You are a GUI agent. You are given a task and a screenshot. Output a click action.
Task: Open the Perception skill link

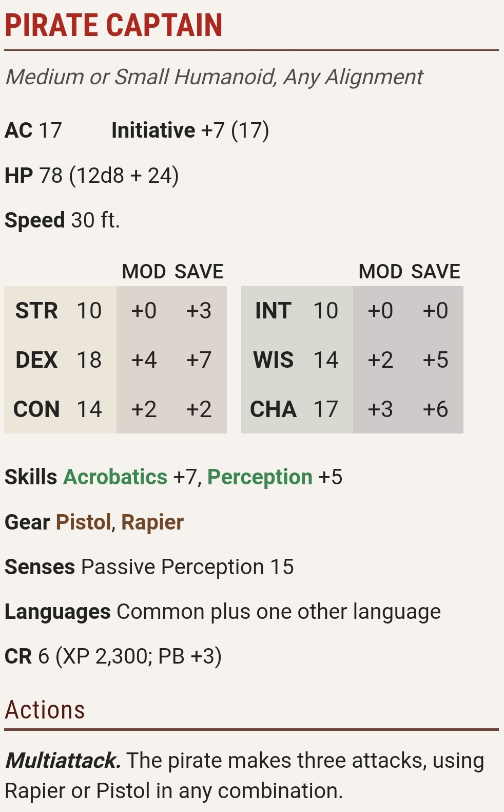click(260, 477)
